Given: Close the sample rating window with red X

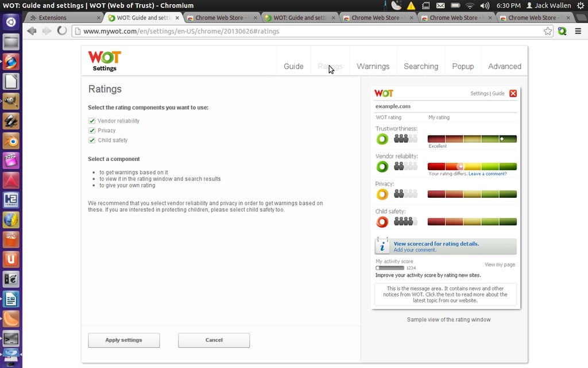Looking at the screenshot, I should 513,94.
